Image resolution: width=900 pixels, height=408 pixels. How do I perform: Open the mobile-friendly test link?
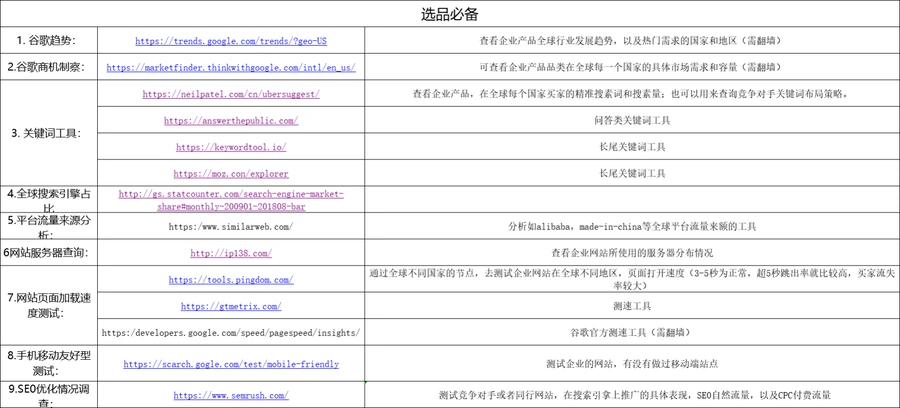click(231, 364)
